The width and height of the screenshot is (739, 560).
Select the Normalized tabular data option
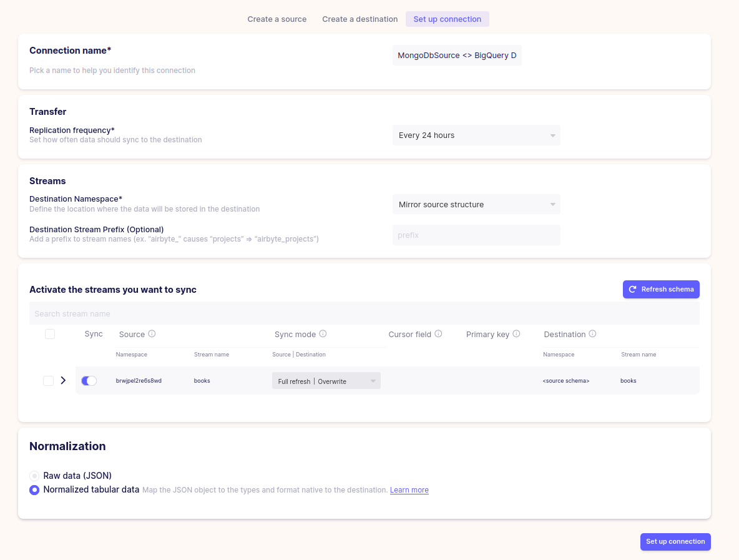(x=34, y=489)
